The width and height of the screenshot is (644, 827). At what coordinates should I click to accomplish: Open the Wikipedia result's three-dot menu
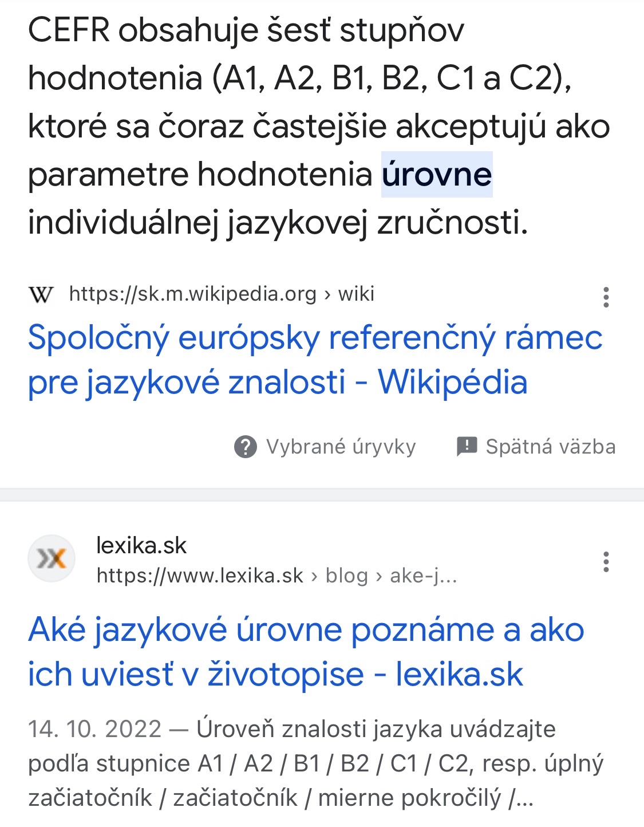pyautogui.click(x=606, y=297)
